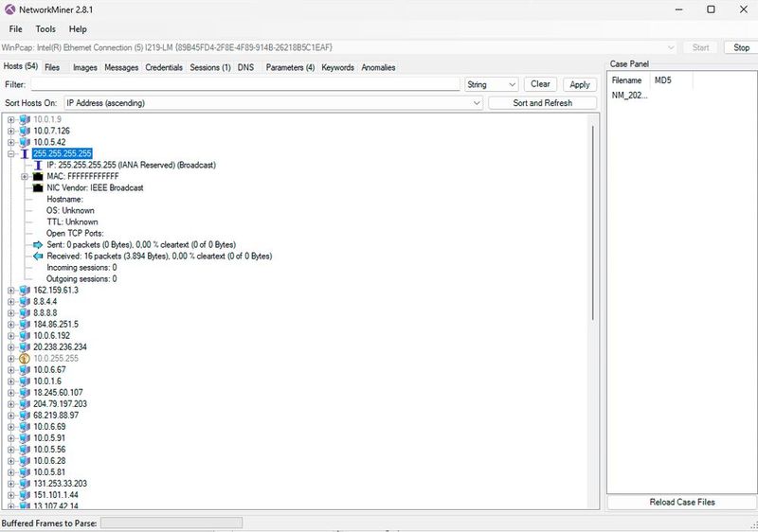Expand the 10.0.5.56 host node

tap(10, 450)
